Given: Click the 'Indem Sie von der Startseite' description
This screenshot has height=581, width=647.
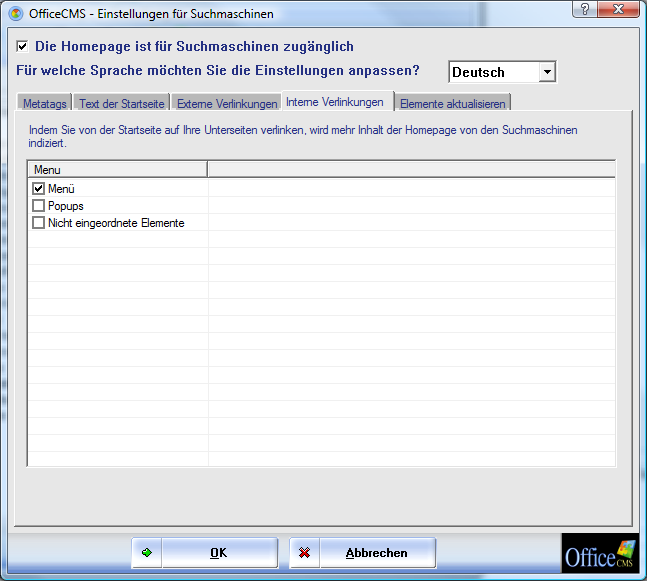Looking at the screenshot, I should tap(303, 137).
